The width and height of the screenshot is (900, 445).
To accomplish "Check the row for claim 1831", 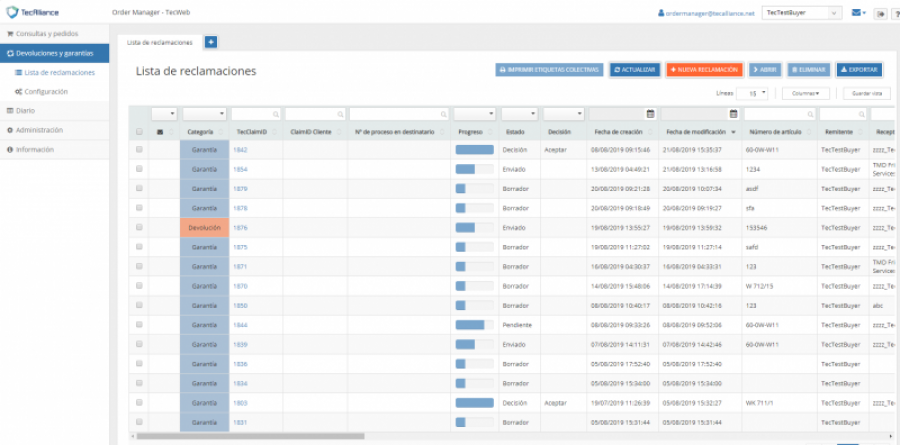I will click(139, 422).
